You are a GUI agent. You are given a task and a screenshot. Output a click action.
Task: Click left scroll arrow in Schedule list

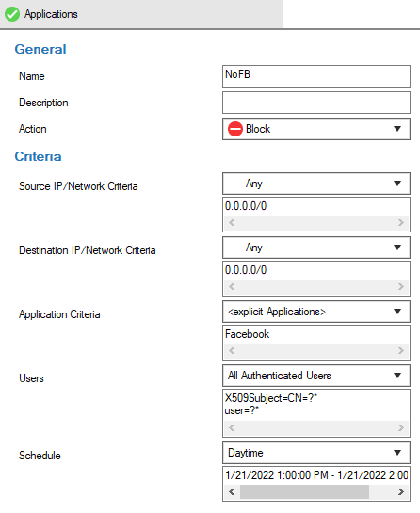coord(232,491)
